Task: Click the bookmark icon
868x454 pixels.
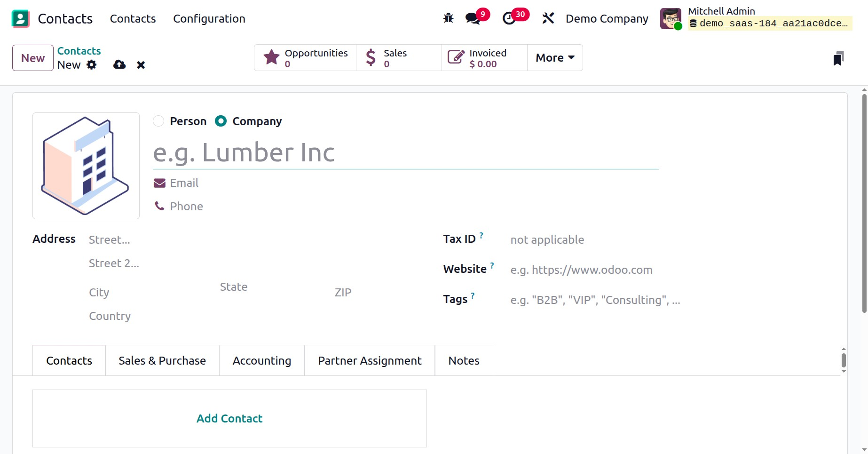Action: pyautogui.click(x=838, y=58)
